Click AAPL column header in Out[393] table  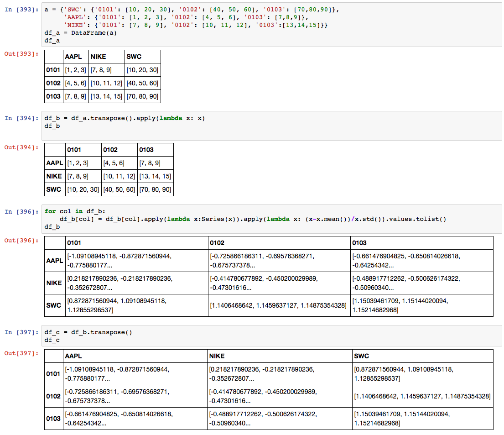point(76,57)
